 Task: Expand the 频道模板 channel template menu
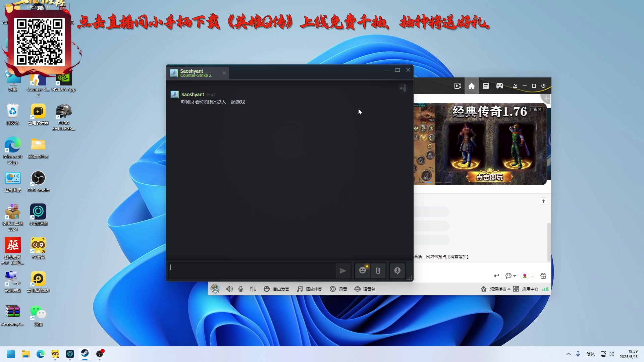(495, 289)
